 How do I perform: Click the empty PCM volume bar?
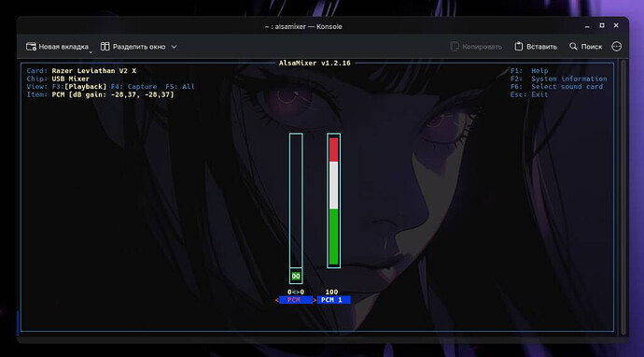point(296,200)
